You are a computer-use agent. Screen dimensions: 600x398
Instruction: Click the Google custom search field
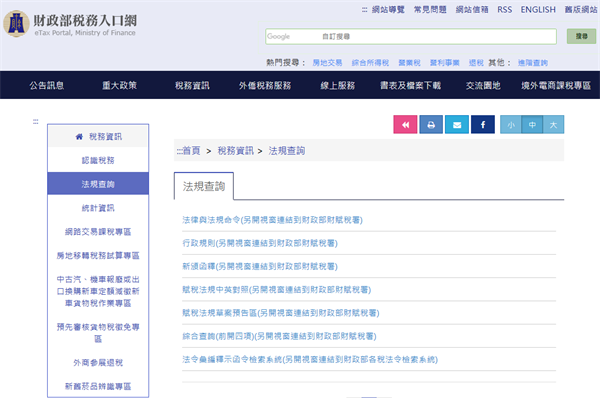tap(411, 36)
